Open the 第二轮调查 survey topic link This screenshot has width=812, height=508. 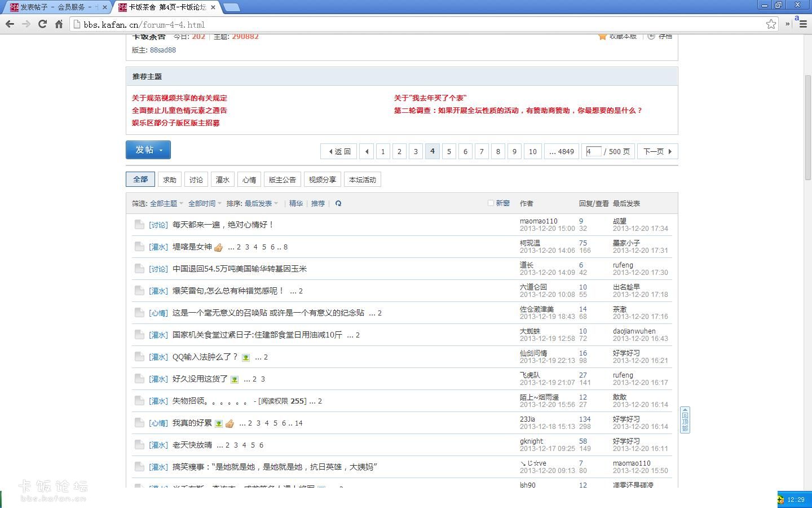(518, 110)
